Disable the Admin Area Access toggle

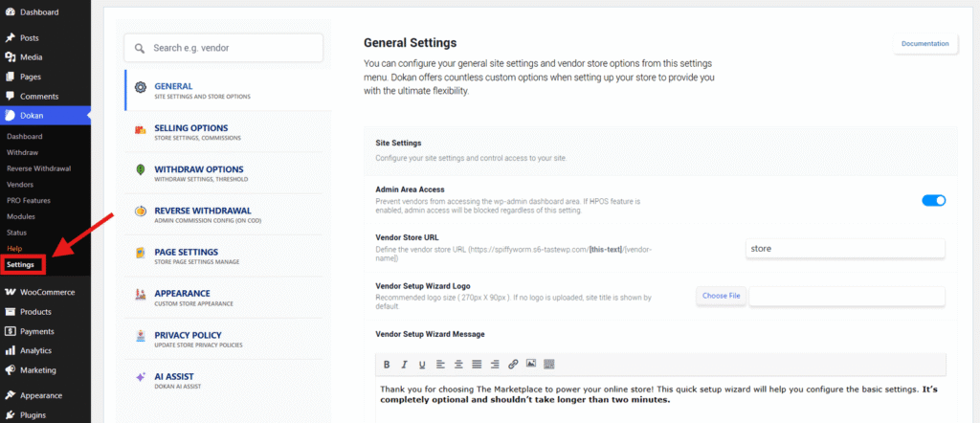pos(933,200)
